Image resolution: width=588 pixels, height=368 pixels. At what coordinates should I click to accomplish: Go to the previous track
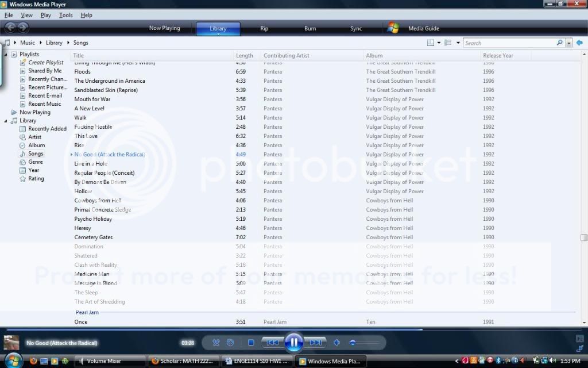[272, 343]
